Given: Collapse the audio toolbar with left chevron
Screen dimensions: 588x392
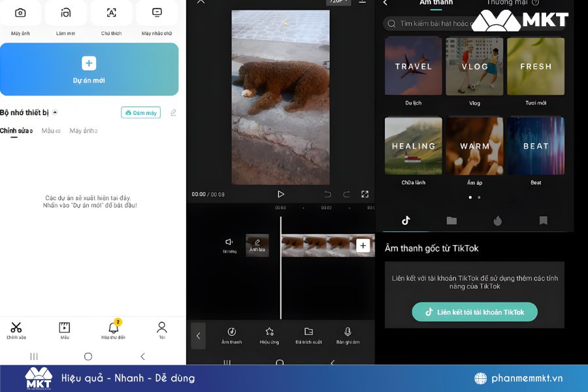Looking at the screenshot, I should click(198, 335).
